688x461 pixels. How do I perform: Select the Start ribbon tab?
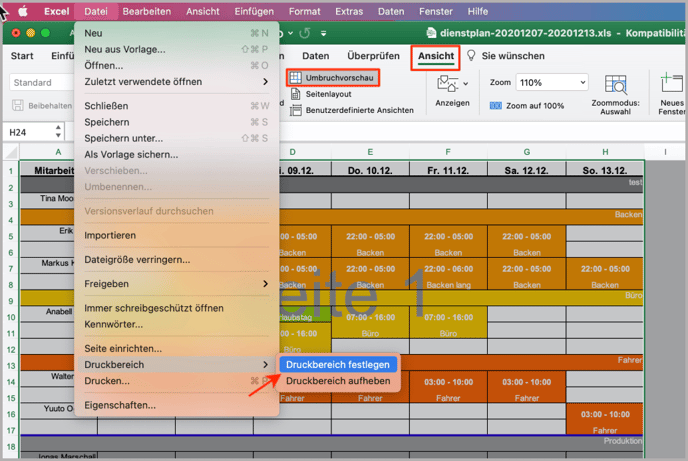pyautogui.click(x=22, y=56)
